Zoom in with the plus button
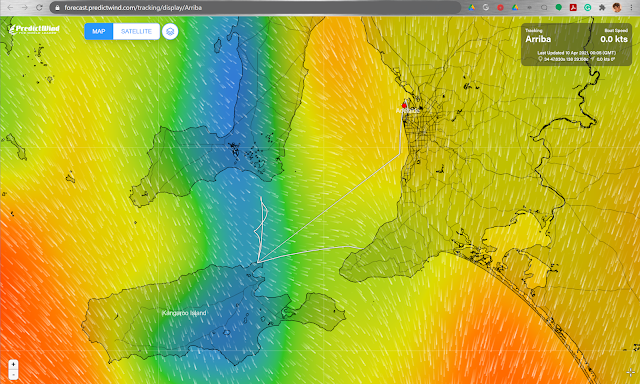This screenshot has height=384, width=640. (13, 364)
